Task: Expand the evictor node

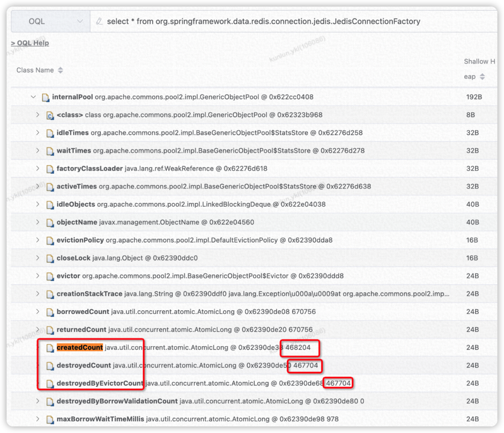Action: 38,276
